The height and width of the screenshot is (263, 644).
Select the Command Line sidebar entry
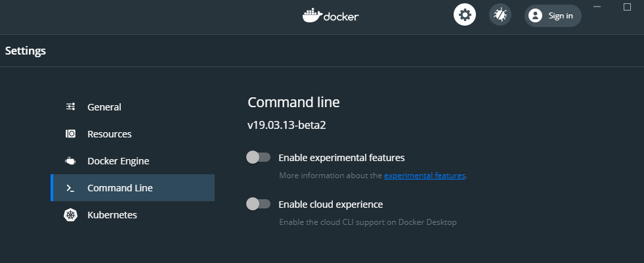coord(133,187)
